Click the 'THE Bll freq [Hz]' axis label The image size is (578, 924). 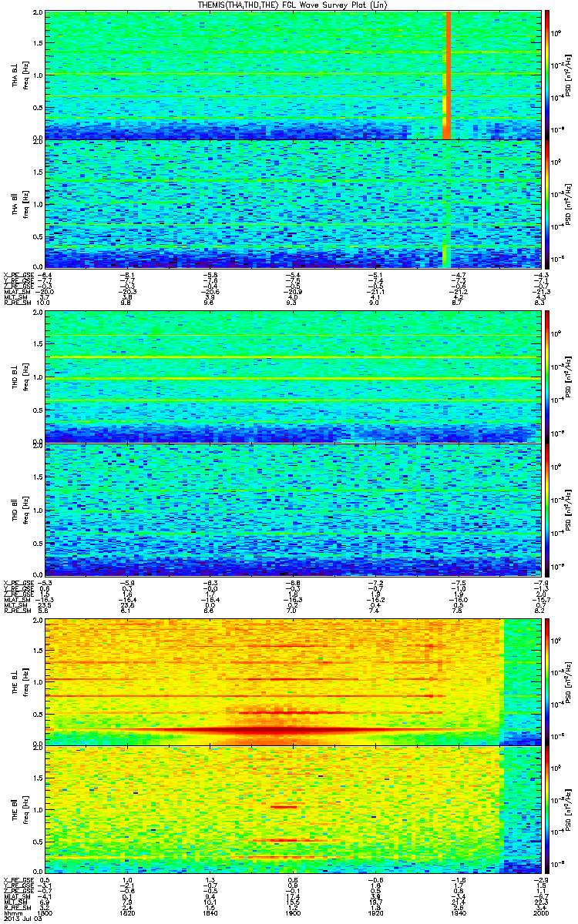click(20, 812)
